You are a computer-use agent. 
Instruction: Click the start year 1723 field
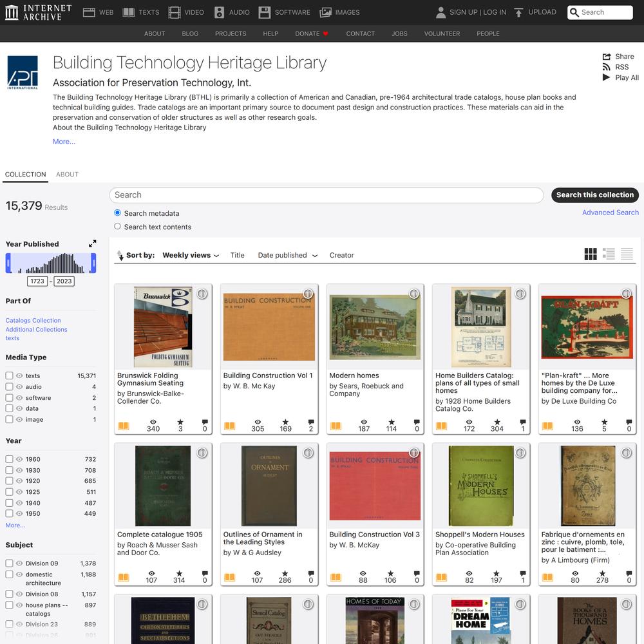pyautogui.click(x=37, y=281)
